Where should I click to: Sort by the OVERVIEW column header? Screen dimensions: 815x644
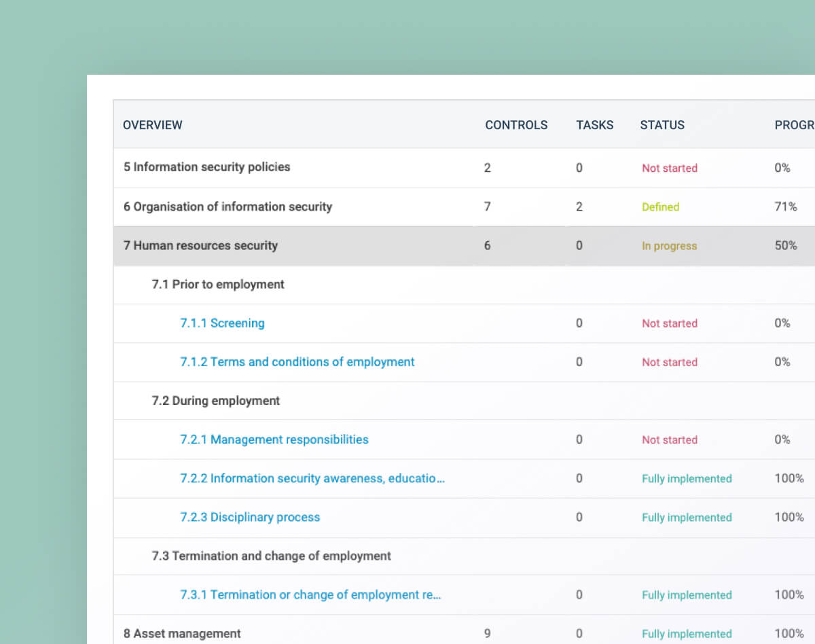click(152, 125)
